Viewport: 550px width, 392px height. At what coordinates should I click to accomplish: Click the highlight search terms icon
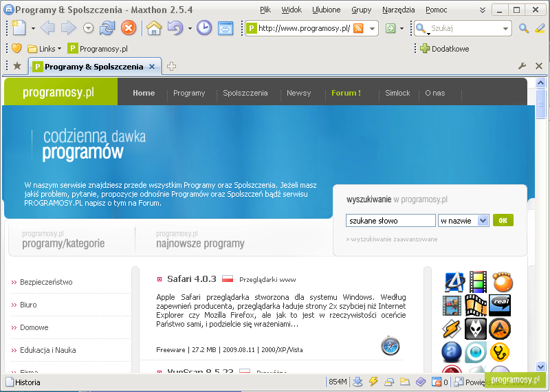coord(540,28)
